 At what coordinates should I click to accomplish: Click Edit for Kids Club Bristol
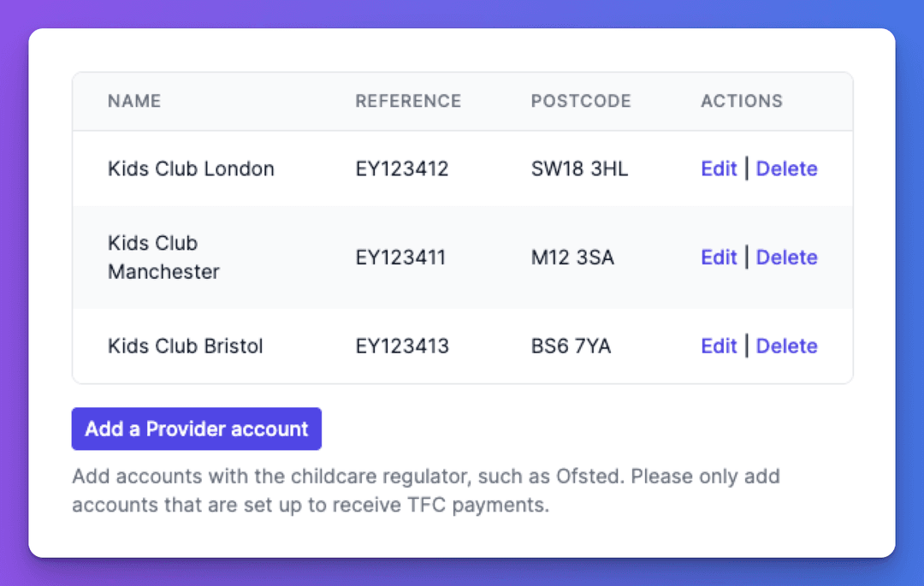(x=718, y=346)
